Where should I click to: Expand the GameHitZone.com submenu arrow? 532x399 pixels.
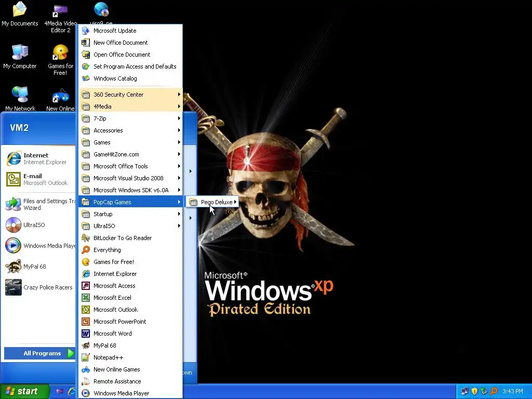179,154
